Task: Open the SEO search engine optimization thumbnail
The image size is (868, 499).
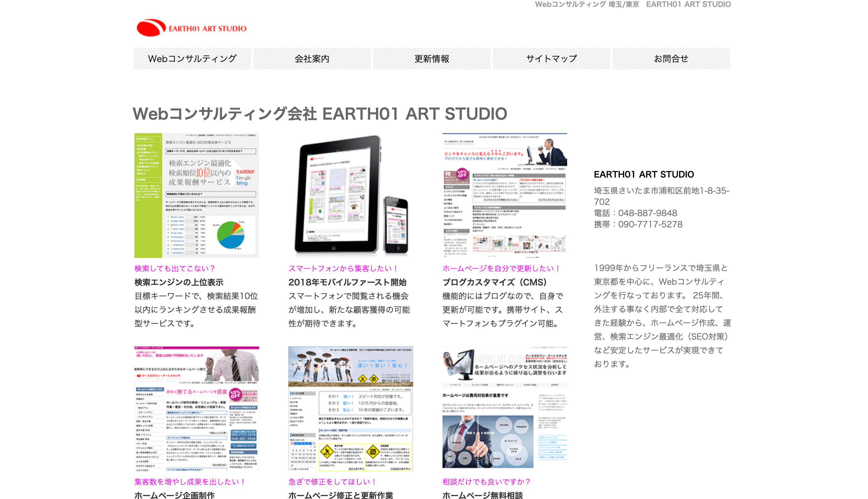Action: tap(197, 195)
